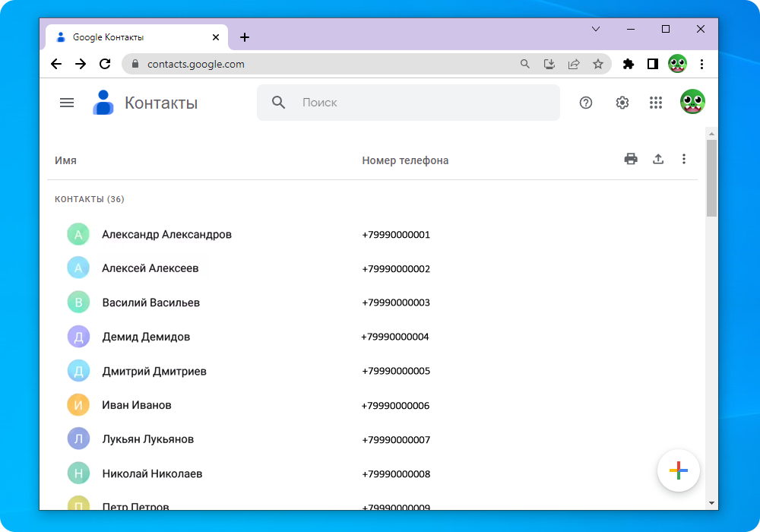Screen dimensions: 760x532
Task: Click the plus button to add a contact
Action: 678,470
